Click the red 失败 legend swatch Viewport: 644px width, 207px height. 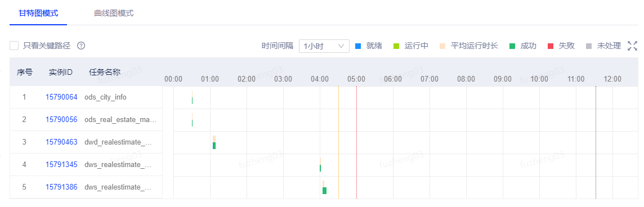pos(551,46)
